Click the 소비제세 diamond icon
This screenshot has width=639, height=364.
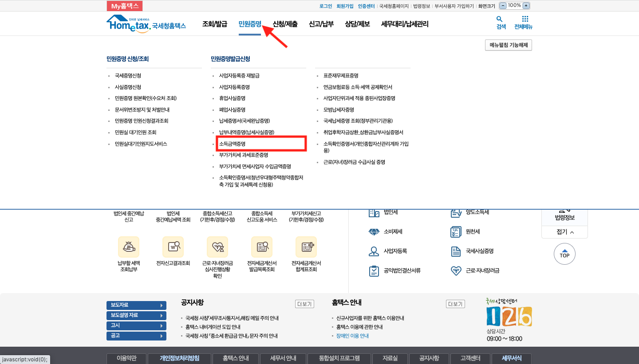373,231
